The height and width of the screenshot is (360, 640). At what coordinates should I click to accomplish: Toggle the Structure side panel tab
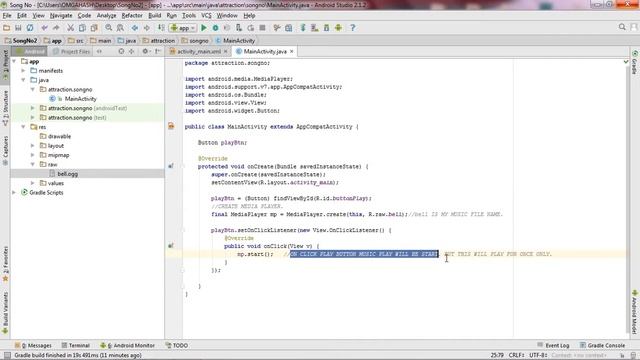pos(5,108)
